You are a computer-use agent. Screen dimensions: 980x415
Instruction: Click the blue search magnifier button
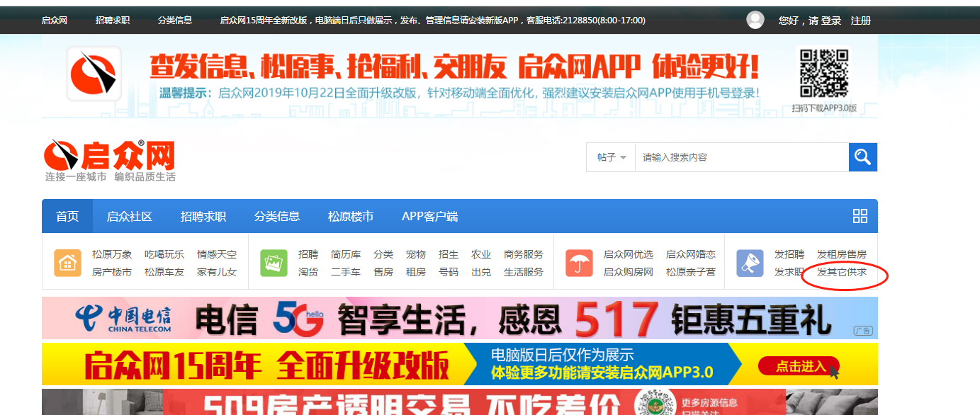click(862, 157)
